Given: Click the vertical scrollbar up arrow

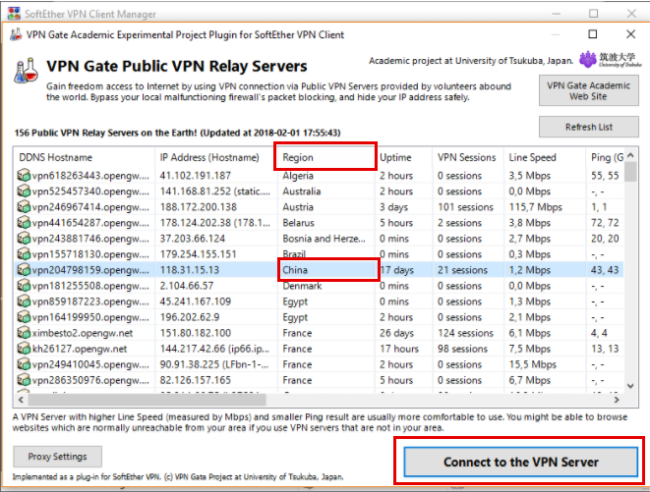Looking at the screenshot, I should [x=631, y=155].
